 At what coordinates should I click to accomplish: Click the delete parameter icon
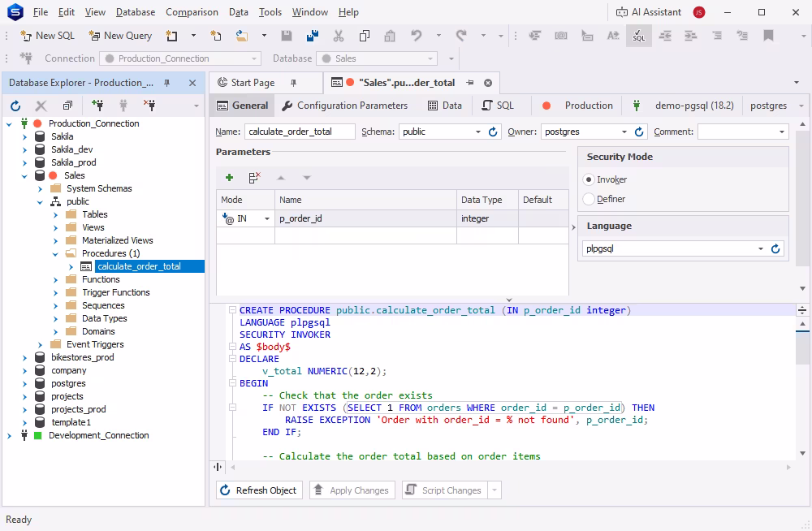click(255, 178)
